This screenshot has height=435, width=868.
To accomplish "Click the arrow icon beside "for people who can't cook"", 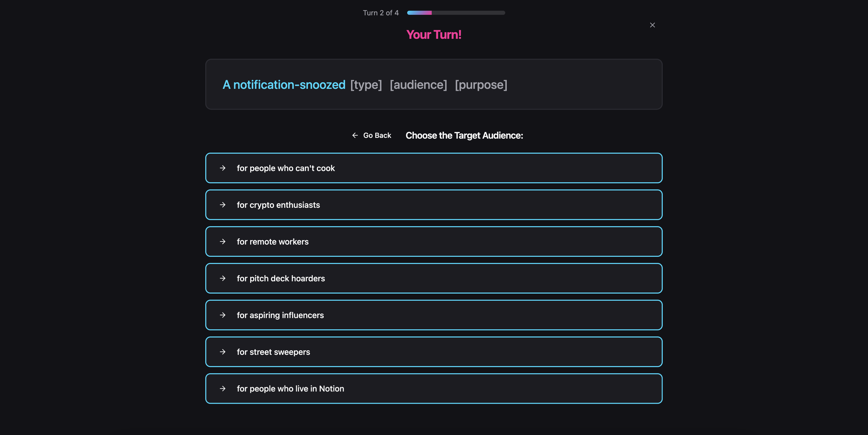I will point(223,168).
